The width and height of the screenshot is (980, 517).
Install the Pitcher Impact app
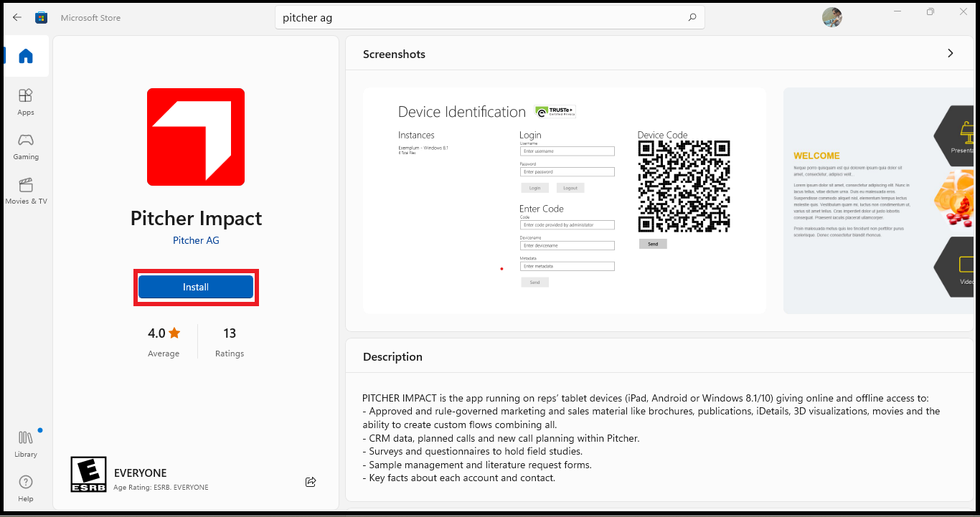[x=195, y=286]
